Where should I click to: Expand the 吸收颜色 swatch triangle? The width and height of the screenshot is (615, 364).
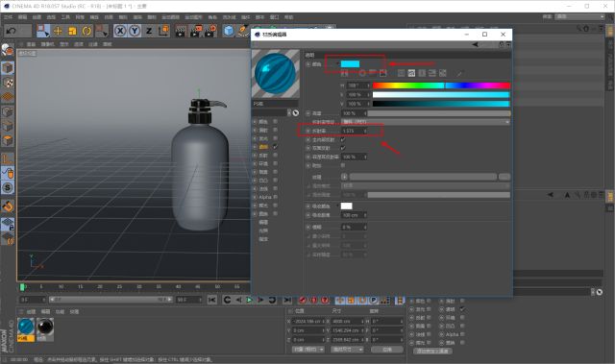pos(337,206)
